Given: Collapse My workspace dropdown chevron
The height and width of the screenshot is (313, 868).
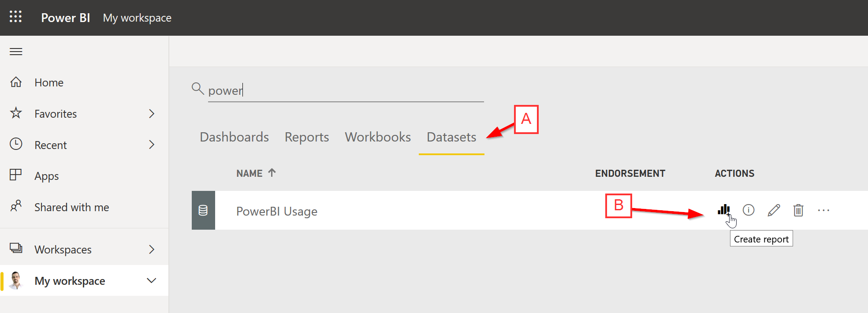Looking at the screenshot, I should [152, 281].
